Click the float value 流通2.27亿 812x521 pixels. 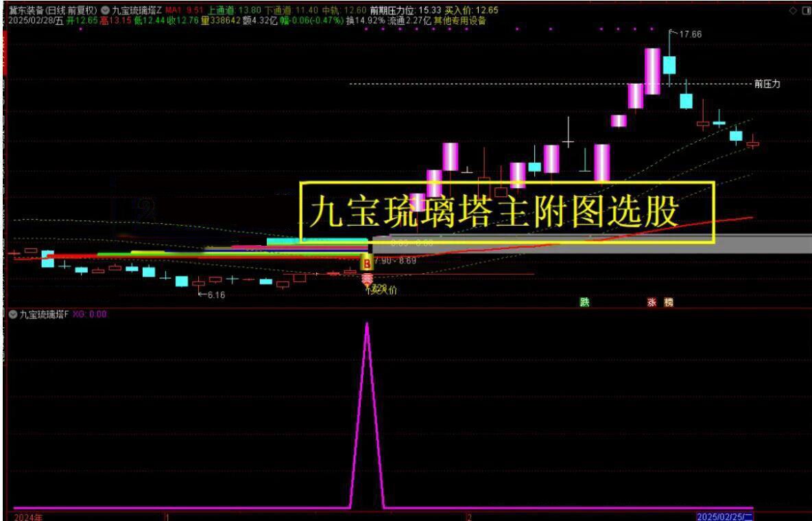click(x=409, y=21)
